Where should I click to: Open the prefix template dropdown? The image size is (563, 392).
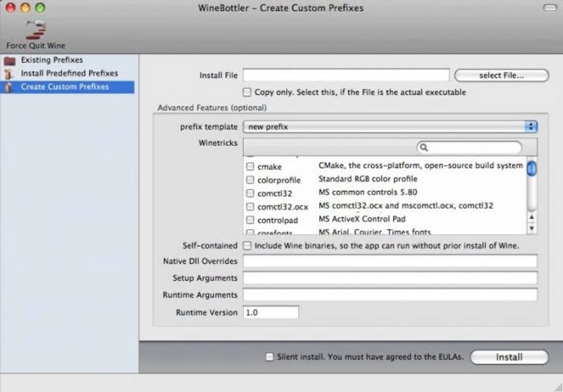point(390,126)
